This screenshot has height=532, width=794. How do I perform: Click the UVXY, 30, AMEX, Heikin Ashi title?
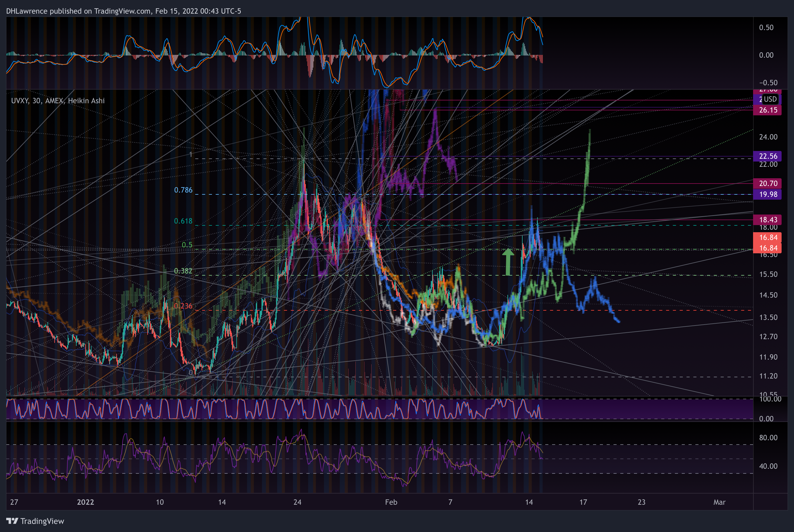(x=58, y=100)
